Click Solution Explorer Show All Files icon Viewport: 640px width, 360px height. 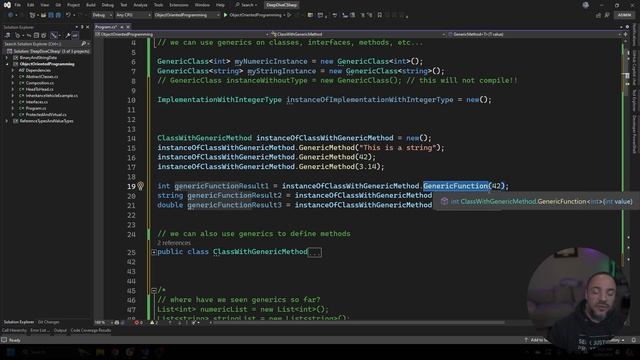pyautogui.click(x=44, y=36)
